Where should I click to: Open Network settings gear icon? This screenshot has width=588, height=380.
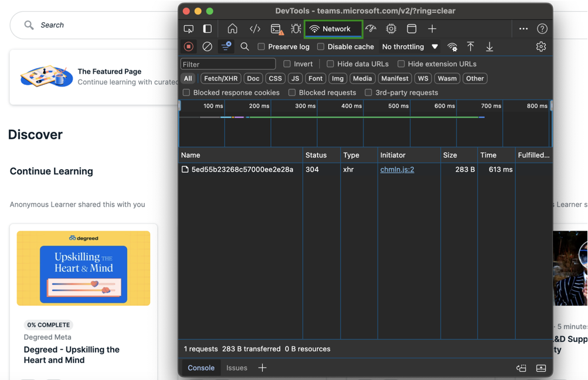click(541, 46)
